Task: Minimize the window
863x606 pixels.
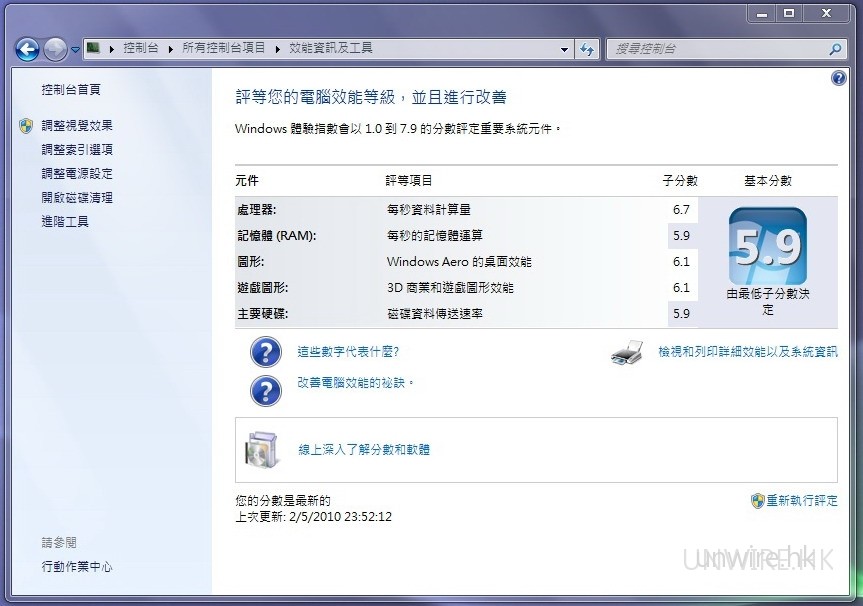Action: (762, 14)
